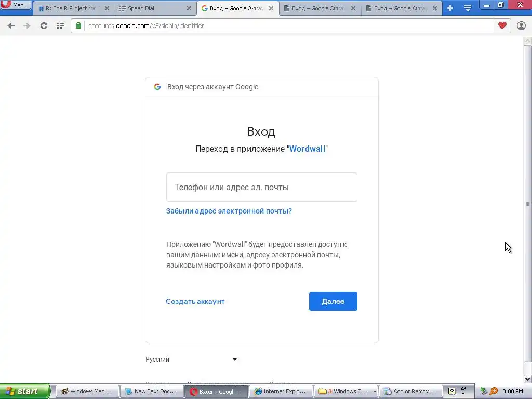Open the Opera Menu button
Screen dimensions: 532x399
click(16, 5)
